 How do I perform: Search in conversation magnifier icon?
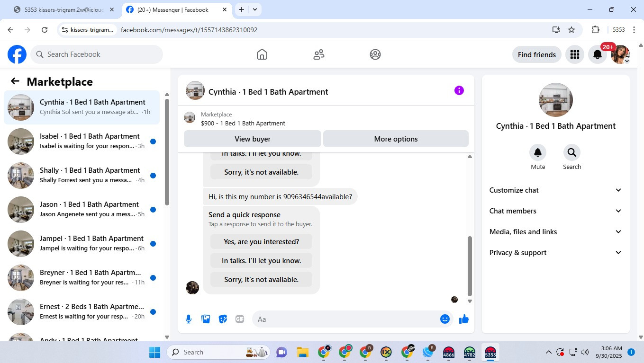tap(572, 152)
